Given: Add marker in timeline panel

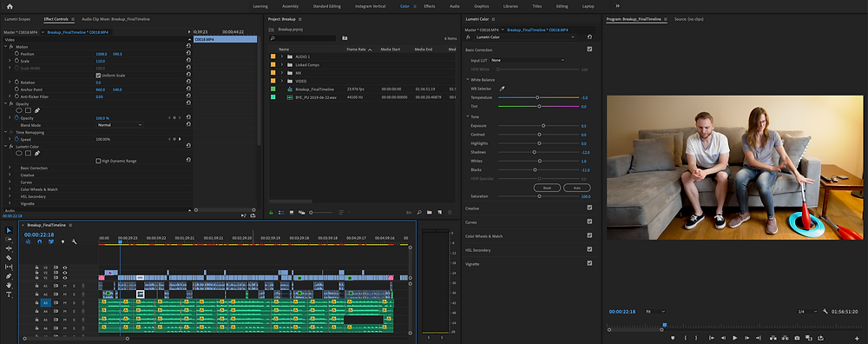Looking at the screenshot, I should click(62, 241).
